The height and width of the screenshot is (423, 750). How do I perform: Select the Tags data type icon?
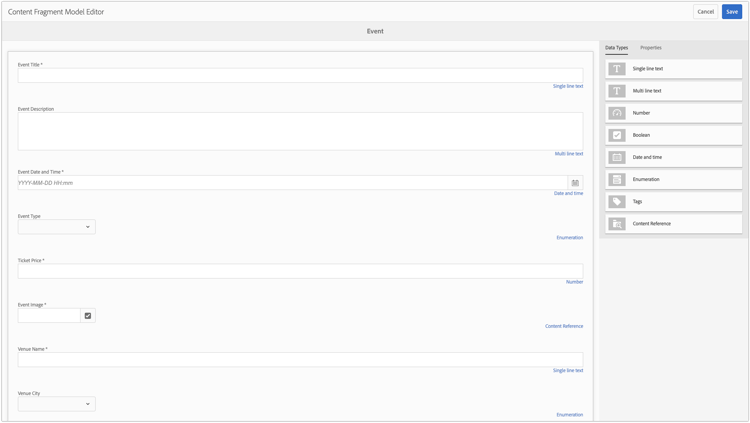617,201
